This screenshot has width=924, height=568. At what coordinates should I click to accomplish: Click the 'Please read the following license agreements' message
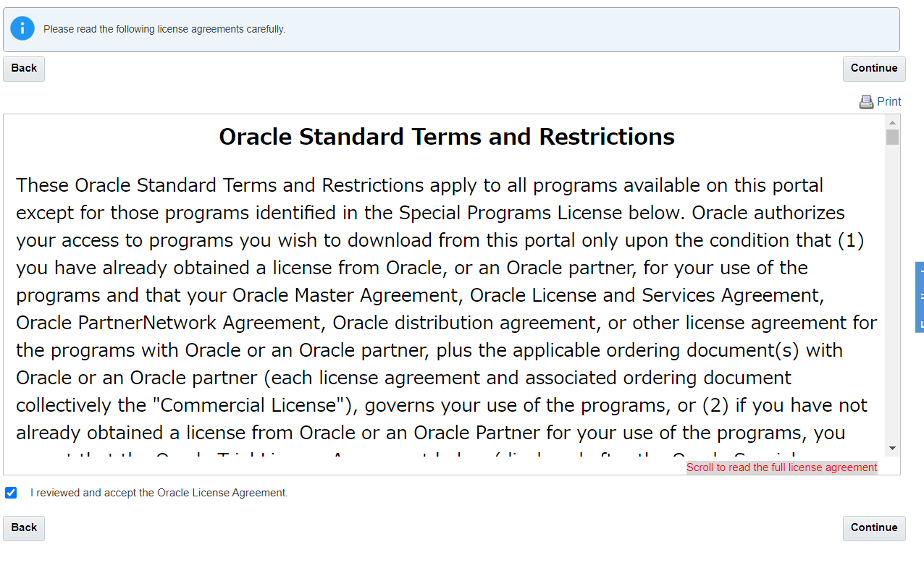pyautogui.click(x=164, y=30)
